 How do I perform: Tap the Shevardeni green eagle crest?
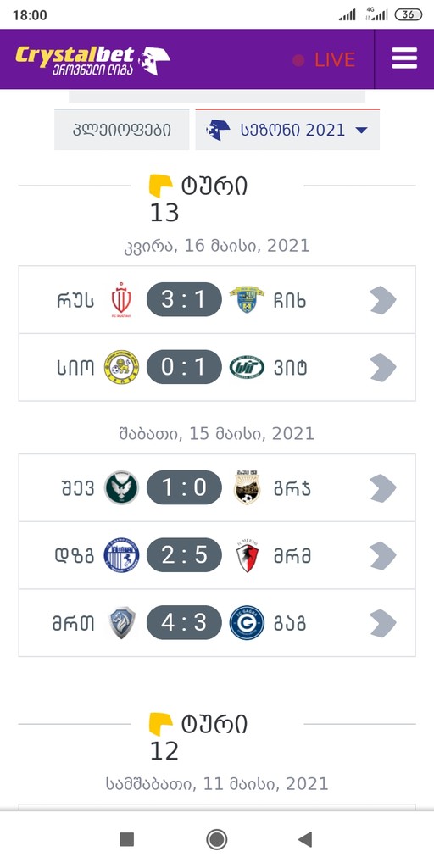coord(122,487)
